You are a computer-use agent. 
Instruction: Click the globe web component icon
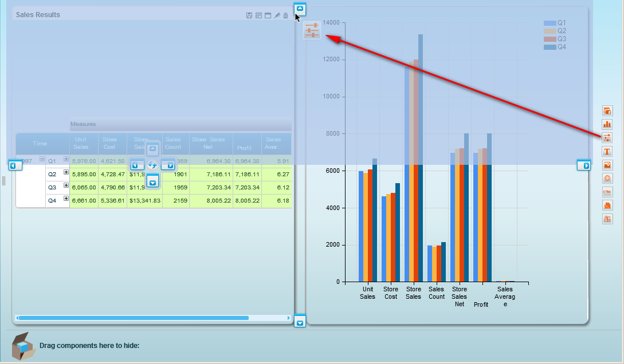click(607, 179)
